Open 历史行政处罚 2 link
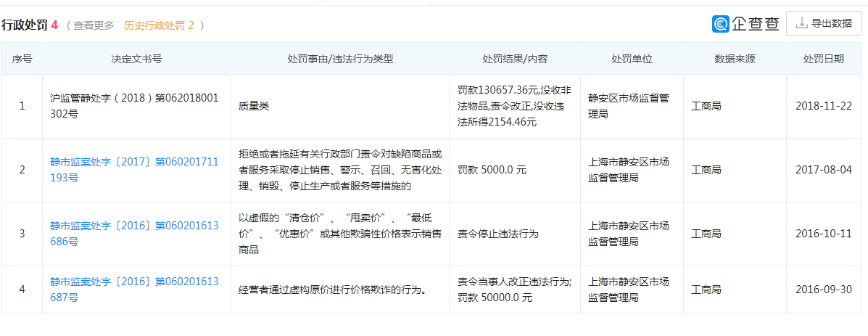The height and width of the screenshot is (336, 868). [159, 25]
